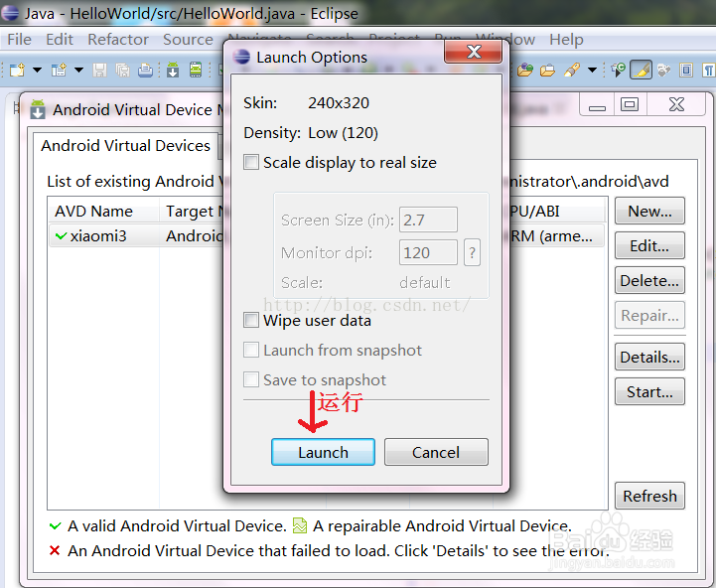Expand the Search flashlight dropdown arrow
This screenshot has height=588, width=716.
click(x=592, y=70)
